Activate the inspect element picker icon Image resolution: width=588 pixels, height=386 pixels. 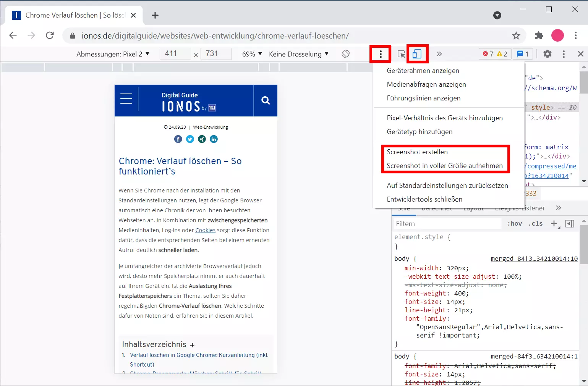(401, 54)
